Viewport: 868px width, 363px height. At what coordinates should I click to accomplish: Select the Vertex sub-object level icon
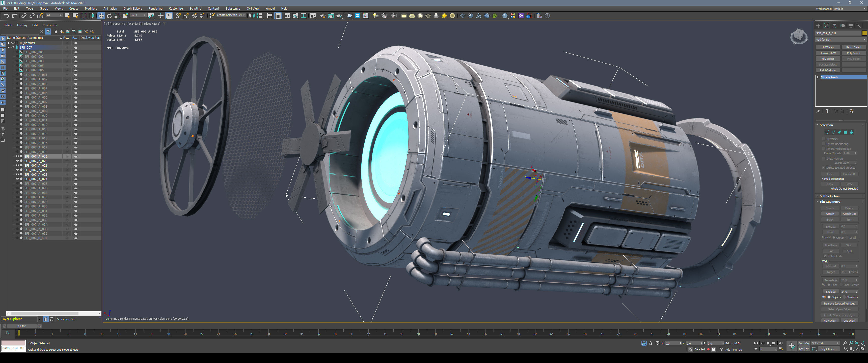(x=827, y=132)
